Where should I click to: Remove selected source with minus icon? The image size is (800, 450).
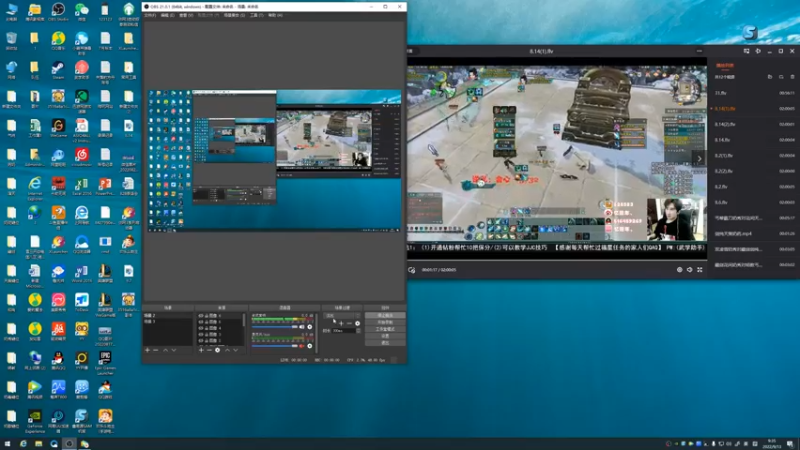click(x=209, y=350)
